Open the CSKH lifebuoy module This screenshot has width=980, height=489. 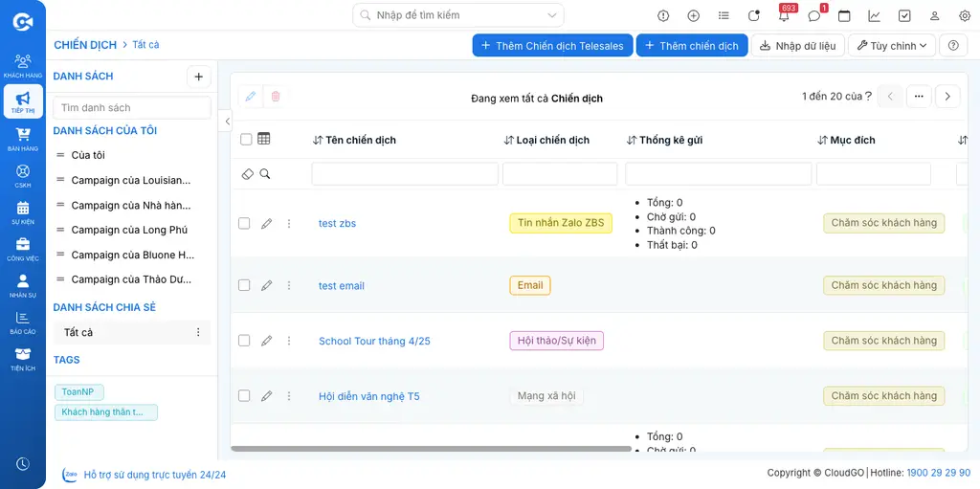(x=23, y=174)
